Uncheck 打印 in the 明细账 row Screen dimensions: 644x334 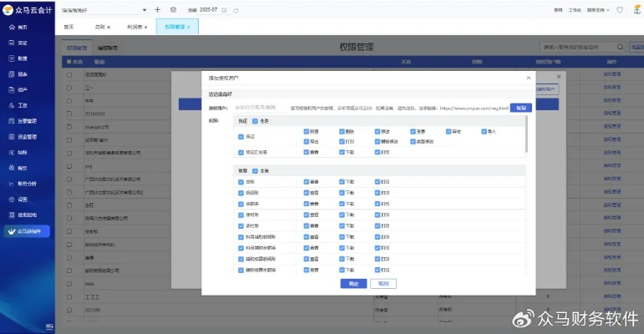coord(378,193)
